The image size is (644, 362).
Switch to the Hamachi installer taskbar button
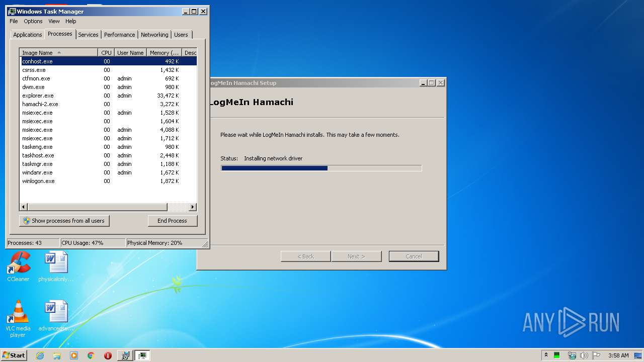tap(125, 355)
